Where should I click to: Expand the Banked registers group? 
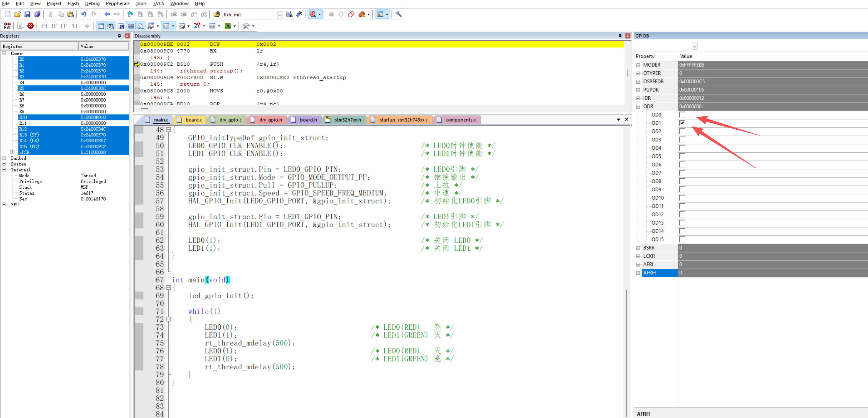tap(4, 158)
